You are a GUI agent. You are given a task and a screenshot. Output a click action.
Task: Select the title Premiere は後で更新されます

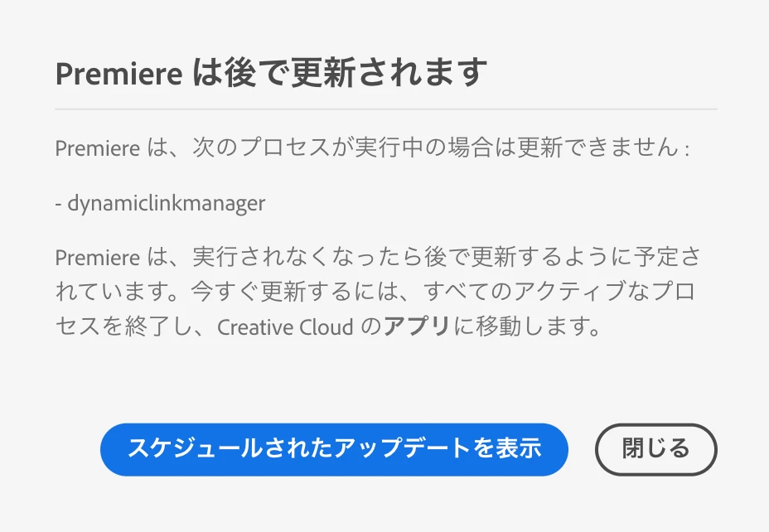(271, 73)
